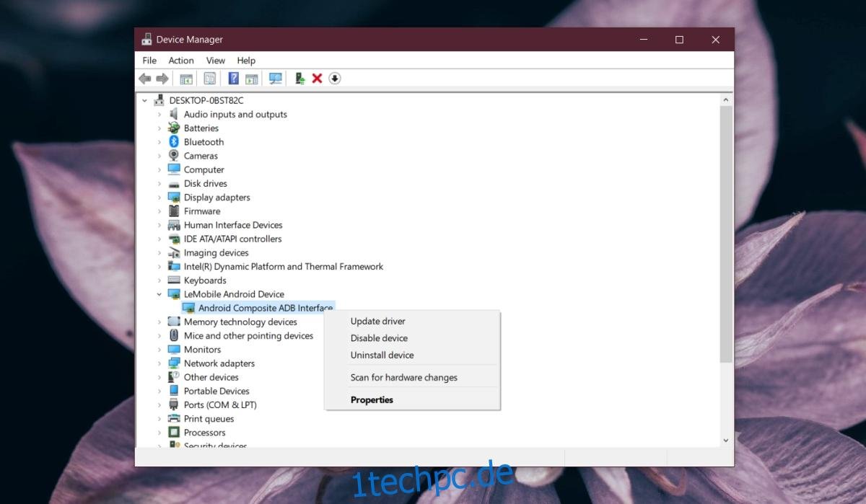The height and width of the screenshot is (504, 866).
Task: Click the Display adapters category icon
Action: click(x=174, y=198)
